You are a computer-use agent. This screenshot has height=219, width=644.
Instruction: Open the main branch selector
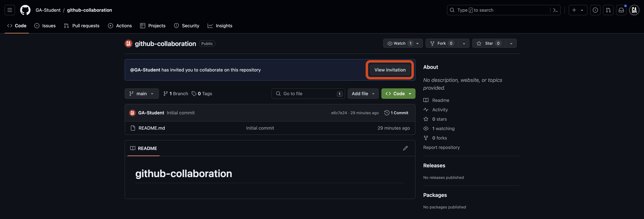pyautogui.click(x=142, y=93)
